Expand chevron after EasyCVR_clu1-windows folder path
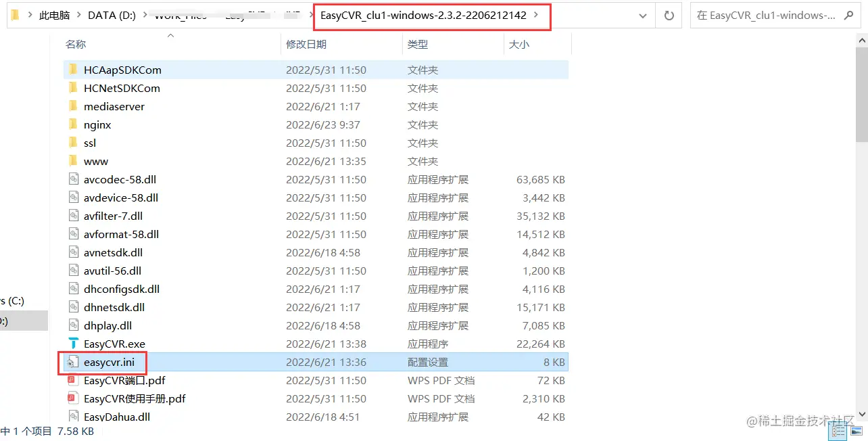Viewport: 868px width, 441px height. pos(537,15)
